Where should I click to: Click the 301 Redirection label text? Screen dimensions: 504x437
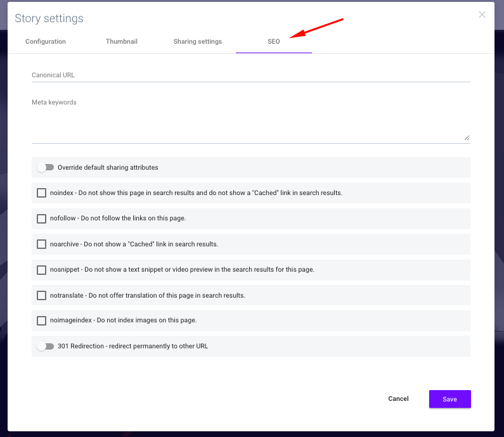(132, 346)
